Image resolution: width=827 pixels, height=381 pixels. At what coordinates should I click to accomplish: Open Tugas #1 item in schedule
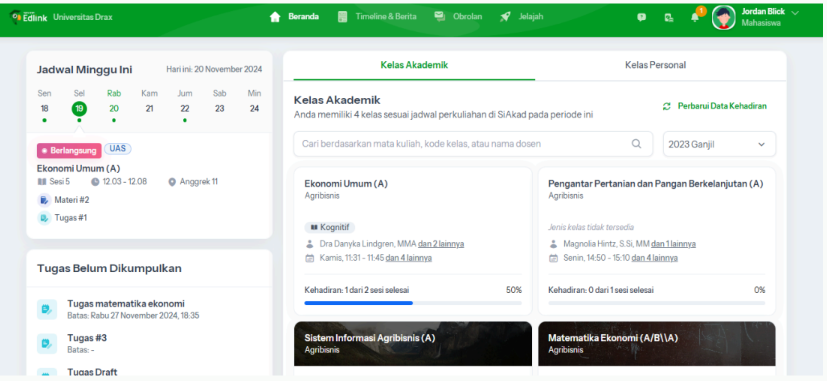click(x=71, y=217)
